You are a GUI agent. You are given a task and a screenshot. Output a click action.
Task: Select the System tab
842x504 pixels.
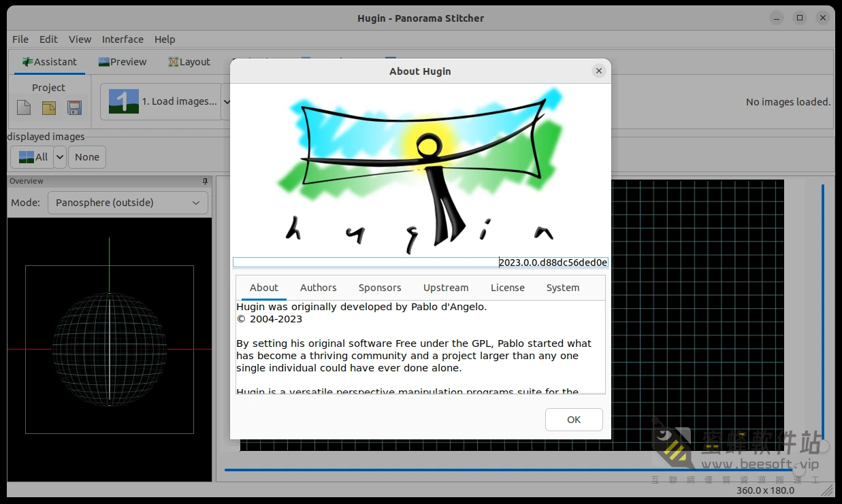pos(563,288)
